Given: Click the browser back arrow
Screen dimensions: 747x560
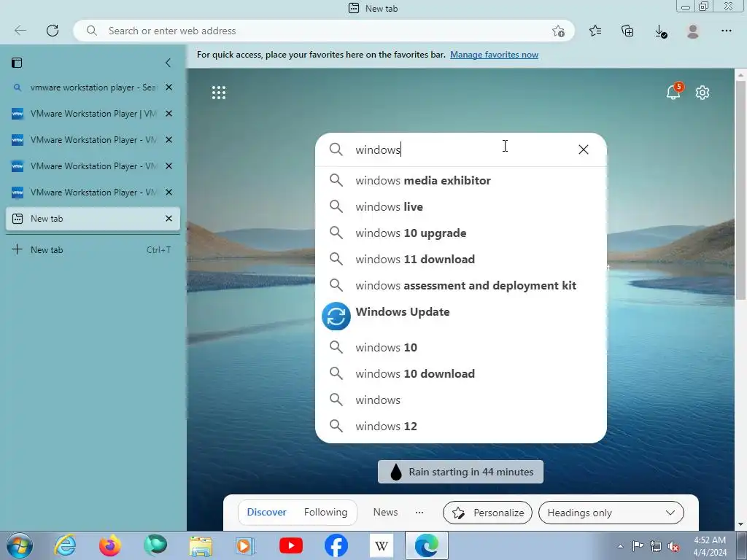Looking at the screenshot, I should tap(20, 31).
